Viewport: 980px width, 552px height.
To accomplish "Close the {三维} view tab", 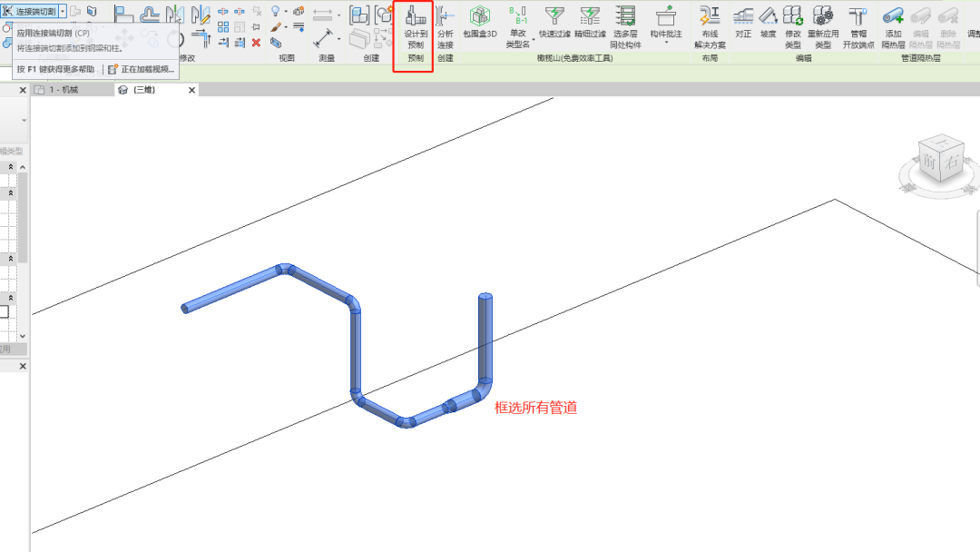I will click(191, 90).
